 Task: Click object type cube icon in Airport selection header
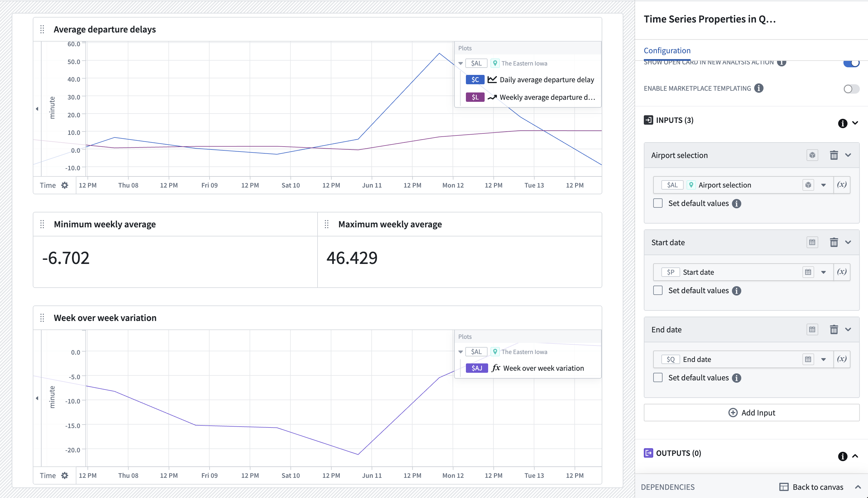[812, 155]
